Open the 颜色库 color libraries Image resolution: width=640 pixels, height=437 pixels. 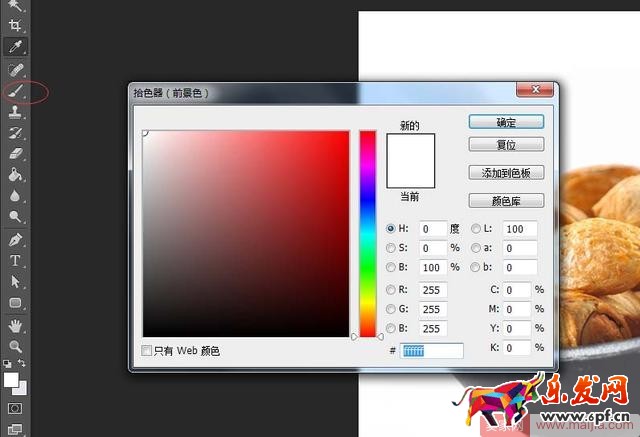click(506, 201)
